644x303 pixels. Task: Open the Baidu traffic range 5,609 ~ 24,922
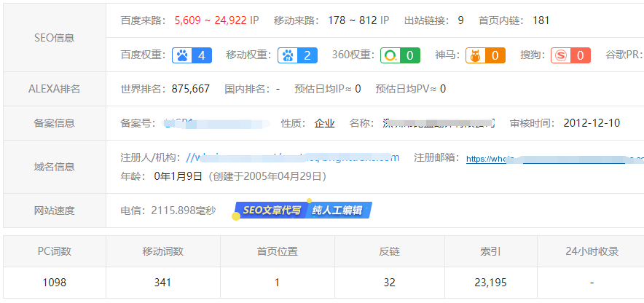pos(211,20)
